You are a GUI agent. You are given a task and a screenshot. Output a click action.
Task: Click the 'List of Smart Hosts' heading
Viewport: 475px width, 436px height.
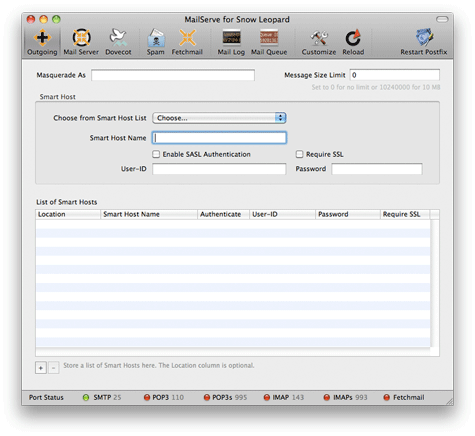tap(67, 202)
